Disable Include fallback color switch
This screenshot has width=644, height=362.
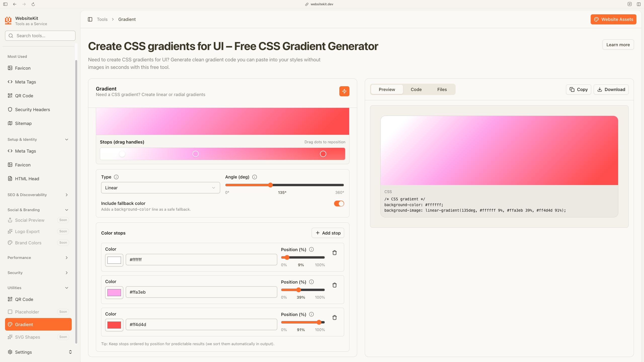tap(339, 204)
